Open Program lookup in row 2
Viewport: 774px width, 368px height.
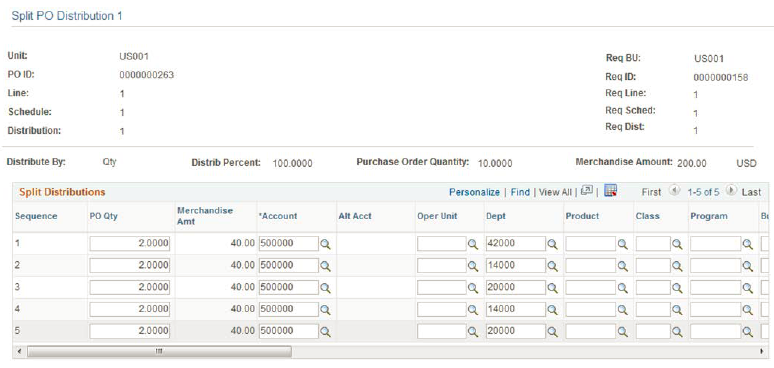748,265
